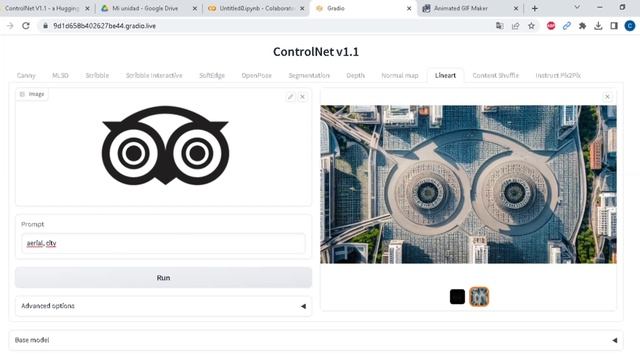Viewport: 640px width, 360px height.
Task: Select the Content Shuffle tab
Action: point(496,76)
